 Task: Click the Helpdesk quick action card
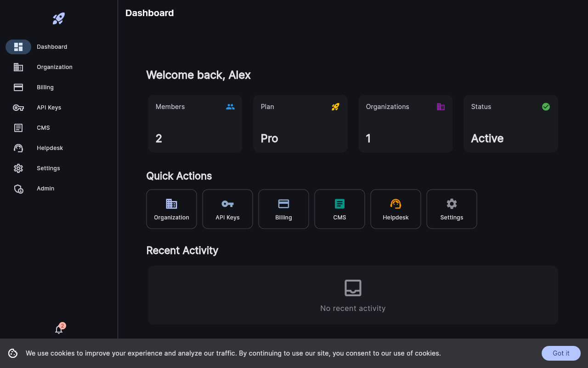tap(396, 209)
